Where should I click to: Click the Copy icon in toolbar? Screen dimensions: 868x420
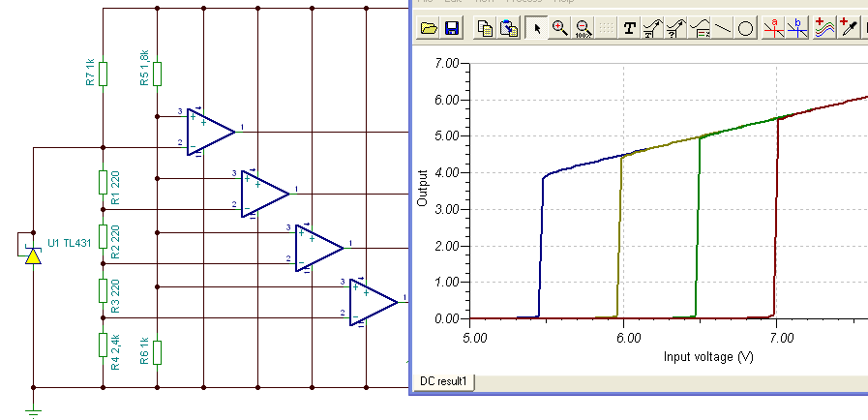[486, 28]
